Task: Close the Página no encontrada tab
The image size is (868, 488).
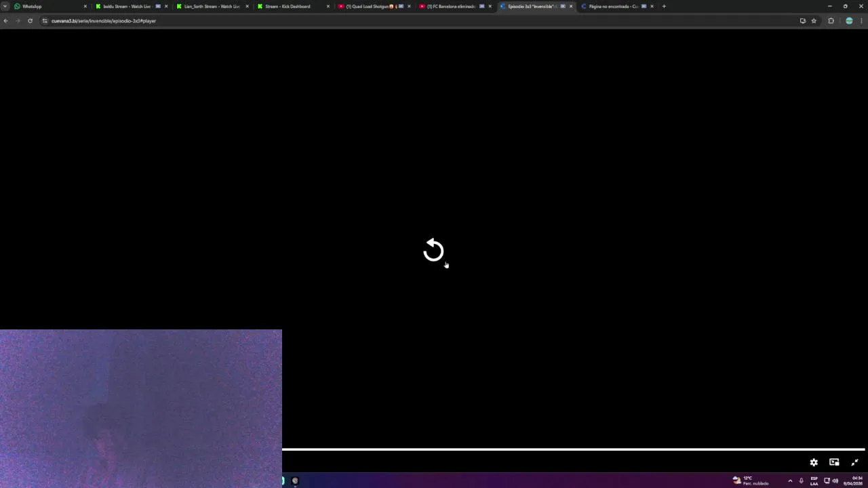Action: click(652, 6)
